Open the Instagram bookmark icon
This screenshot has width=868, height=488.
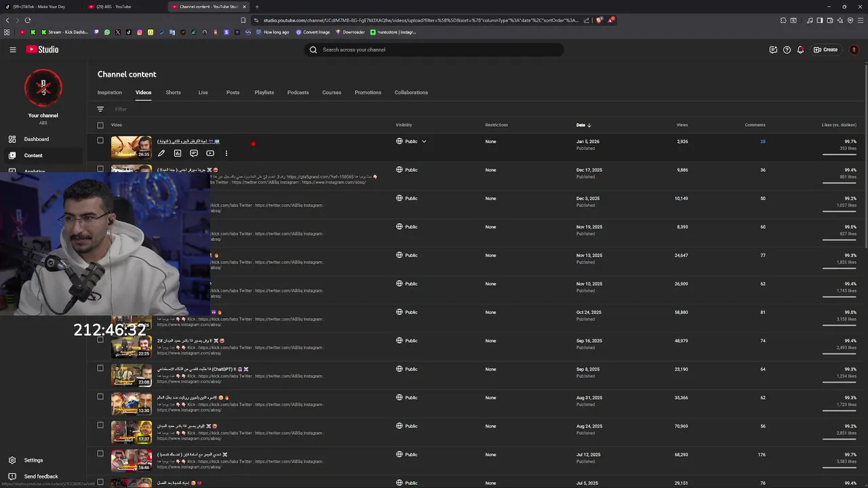(140, 32)
